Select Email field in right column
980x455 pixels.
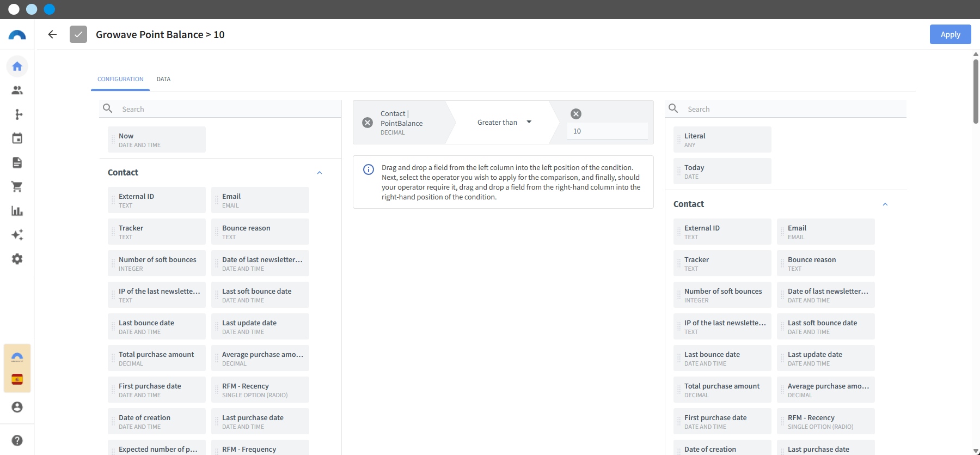click(826, 232)
